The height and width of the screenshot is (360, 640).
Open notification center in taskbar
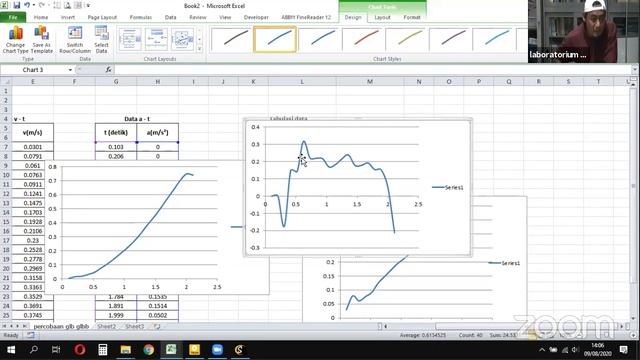[624, 350]
